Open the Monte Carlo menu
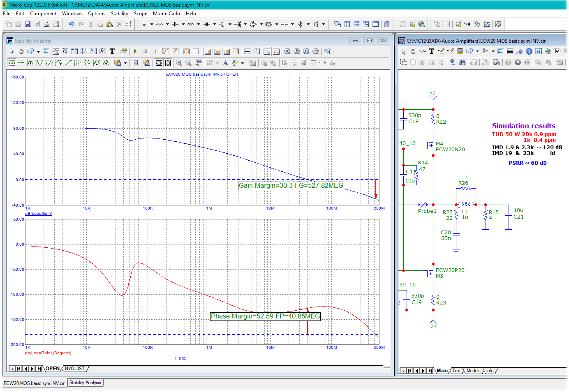 [x=167, y=14]
